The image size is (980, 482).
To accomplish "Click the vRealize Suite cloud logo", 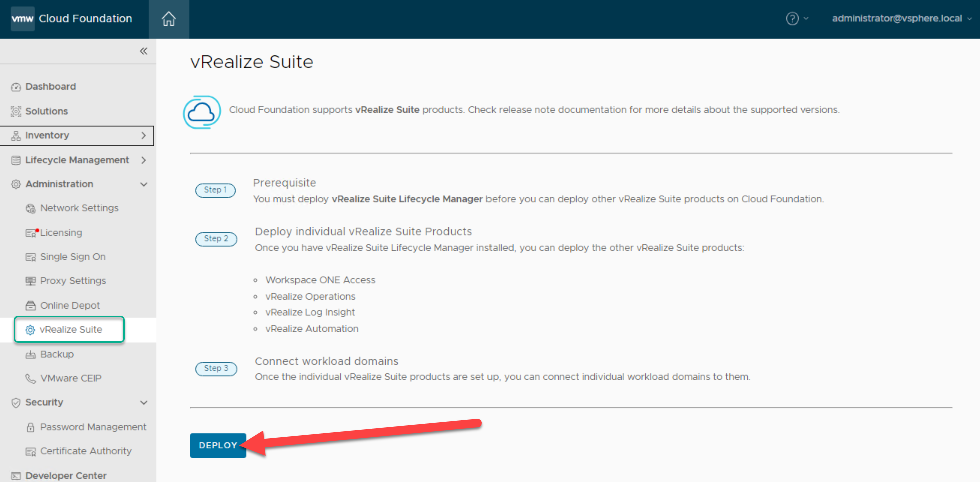I will point(202,112).
